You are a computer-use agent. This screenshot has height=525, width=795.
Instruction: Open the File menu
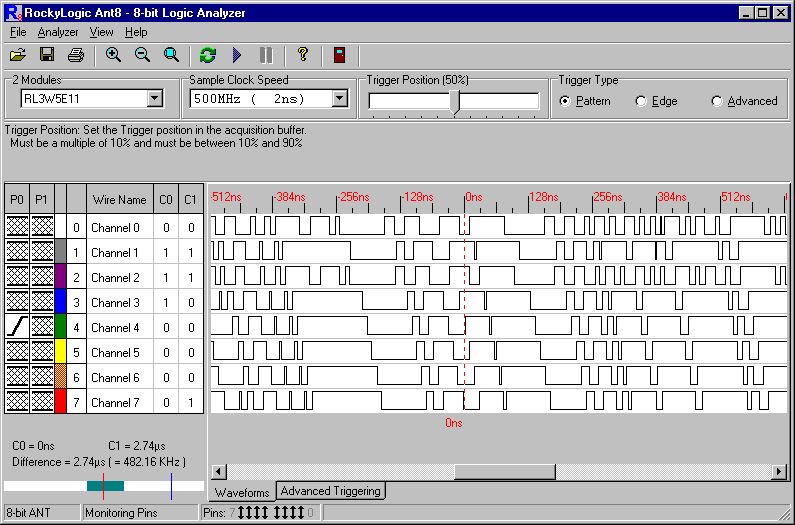point(18,32)
